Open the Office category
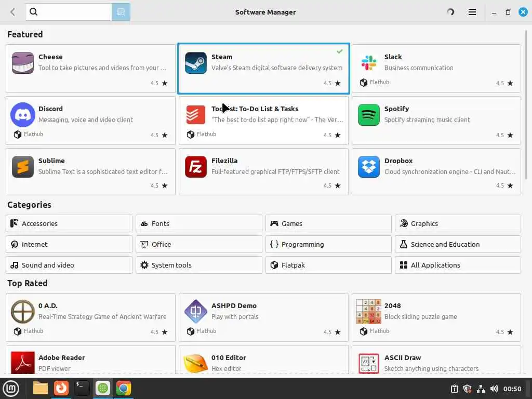Viewport: 532px width, 399px height. (x=199, y=244)
